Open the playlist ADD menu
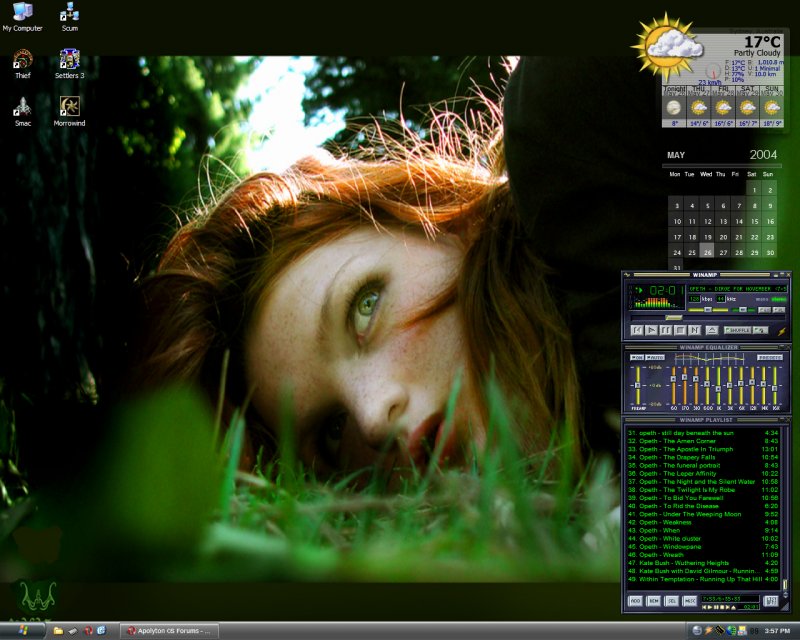This screenshot has height=640, width=800. pos(634,601)
